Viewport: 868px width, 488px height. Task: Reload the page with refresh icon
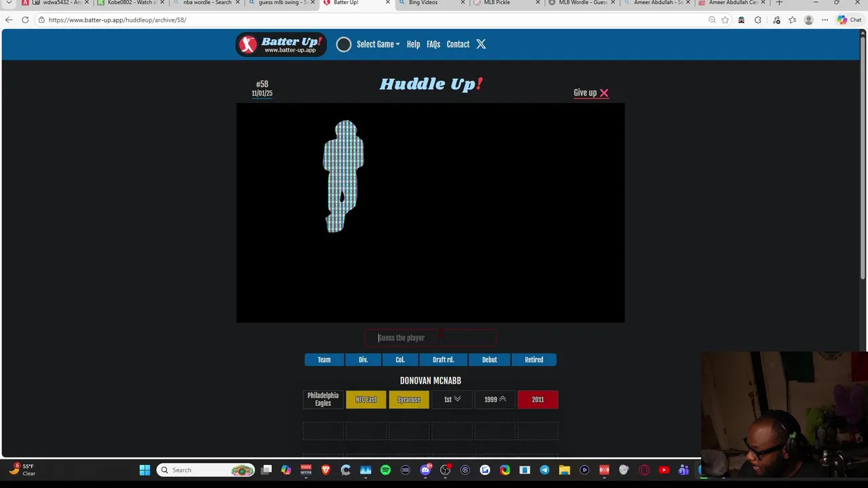(25, 20)
